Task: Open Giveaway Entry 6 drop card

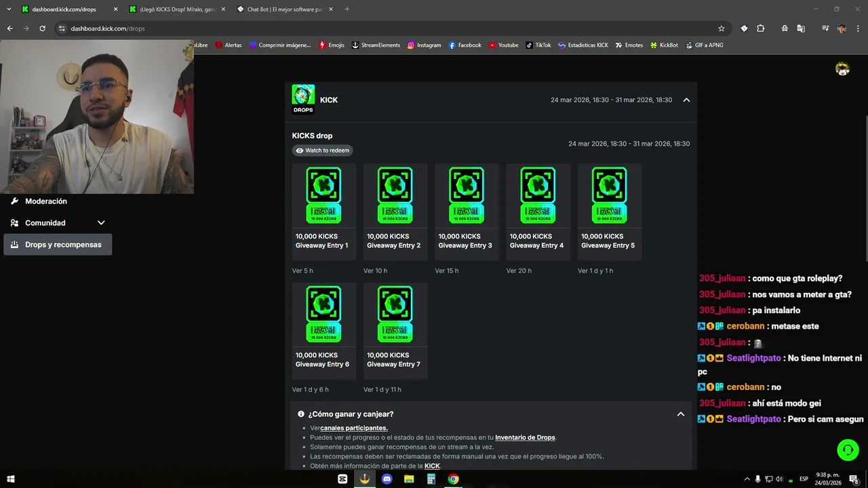Action: coord(324,331)
